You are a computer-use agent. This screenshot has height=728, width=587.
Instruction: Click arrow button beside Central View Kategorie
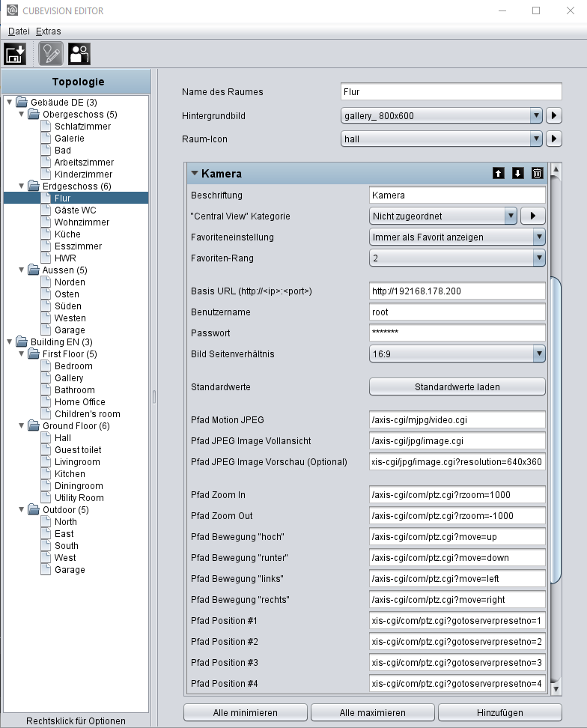[x=532, y=216]
